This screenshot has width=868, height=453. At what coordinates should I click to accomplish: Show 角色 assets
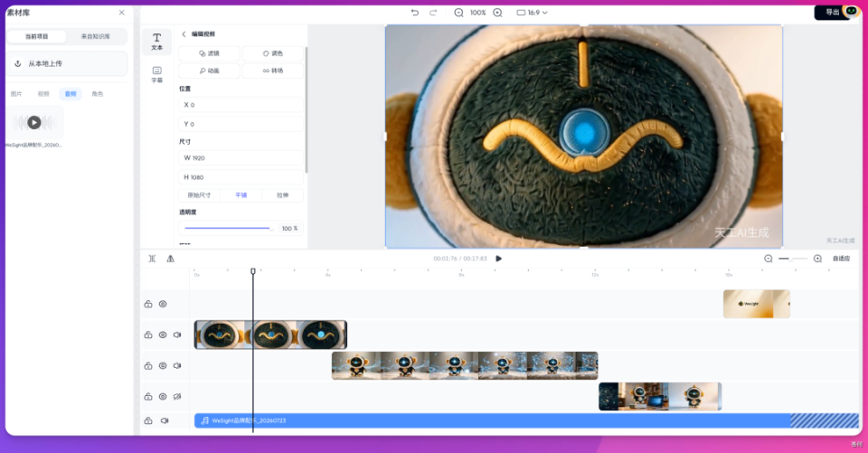tap(98, 94)
